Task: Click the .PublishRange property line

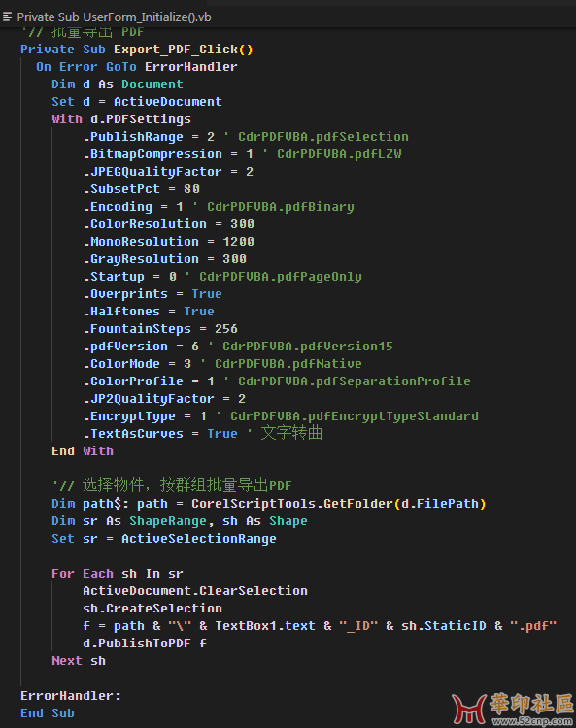Action: [x=246, y=137]
